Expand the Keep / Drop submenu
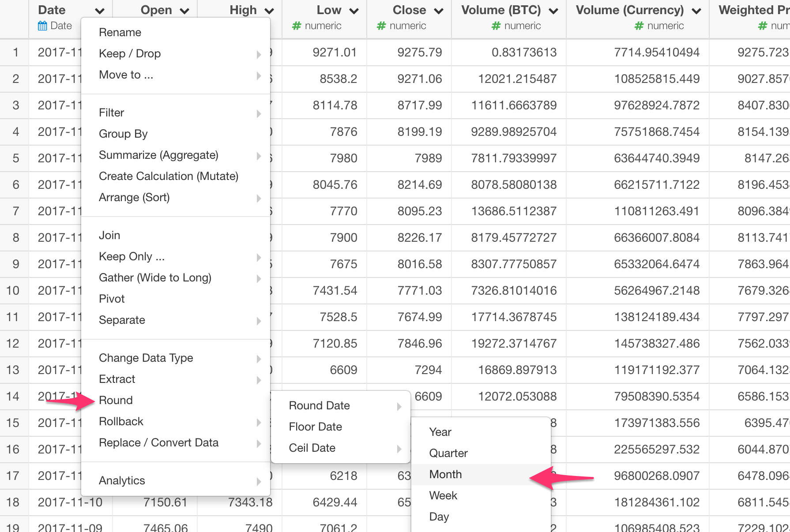This screenshot has width=790, height=532. (176, 53)
